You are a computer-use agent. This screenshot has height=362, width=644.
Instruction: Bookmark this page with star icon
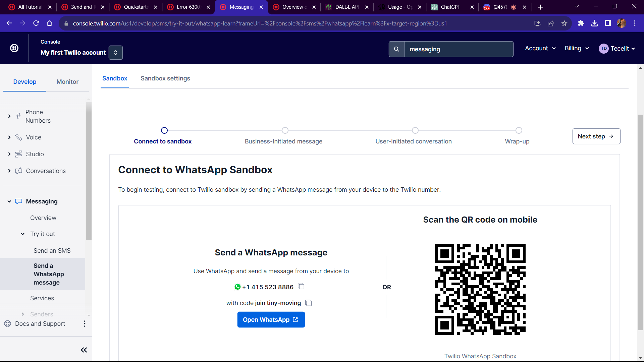(x=564, y=23)
